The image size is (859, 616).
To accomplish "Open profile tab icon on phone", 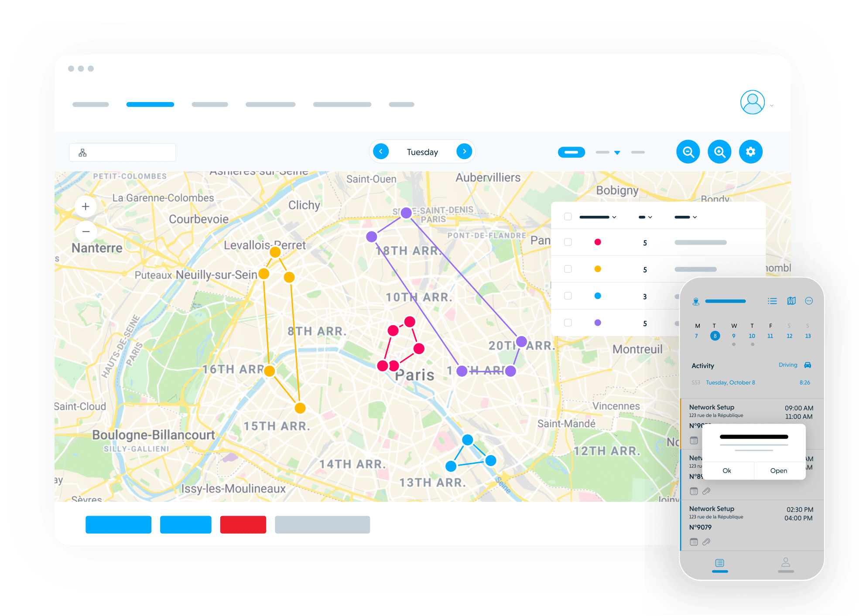I will (x=786, y=562).
